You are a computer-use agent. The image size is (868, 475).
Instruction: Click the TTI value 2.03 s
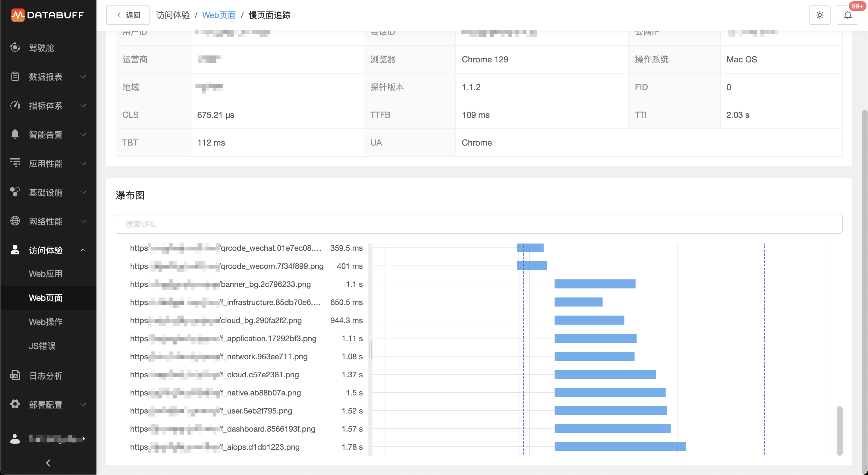737,115
